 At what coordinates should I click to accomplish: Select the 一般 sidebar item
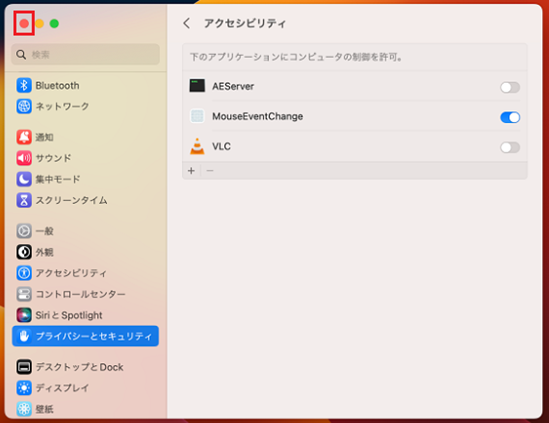pos(85,231)
